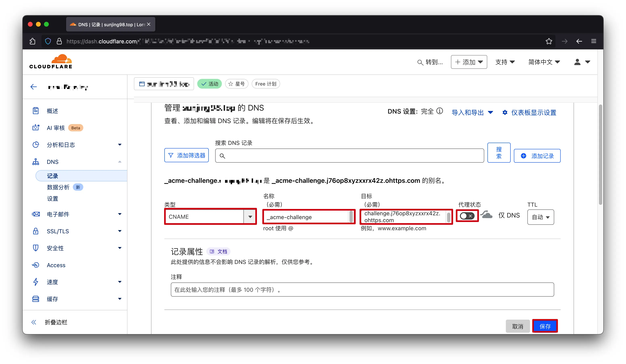The width and height of the screenshot is (626, 364).
Task: Open the TTL 自动 dropdown
Action: click(x=540, y=217)
